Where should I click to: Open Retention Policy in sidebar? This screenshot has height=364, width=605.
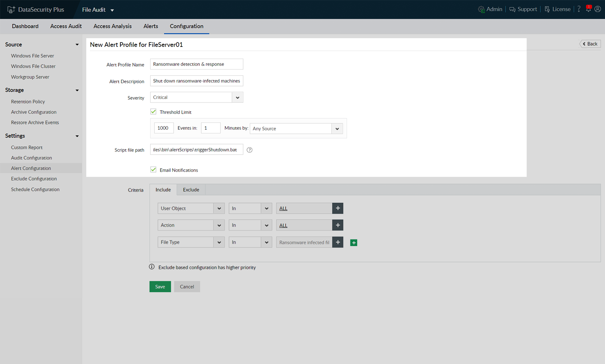tap(28, 102)
